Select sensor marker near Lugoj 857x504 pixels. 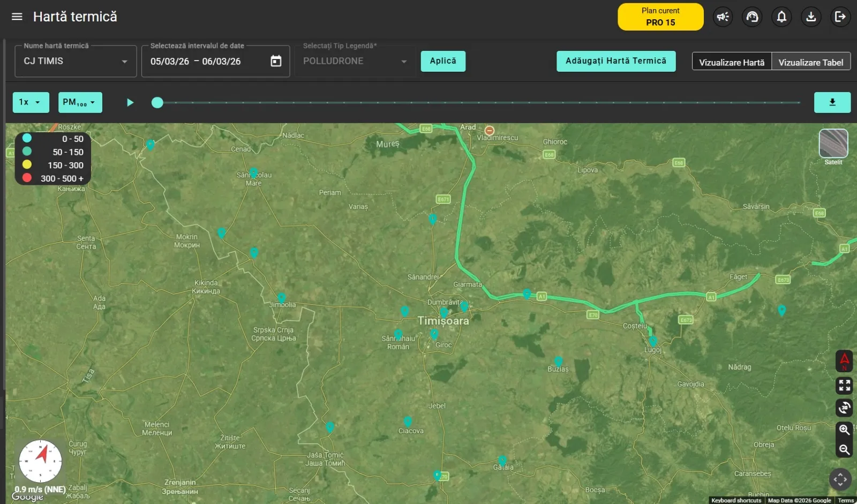click(x=653, y=341)
